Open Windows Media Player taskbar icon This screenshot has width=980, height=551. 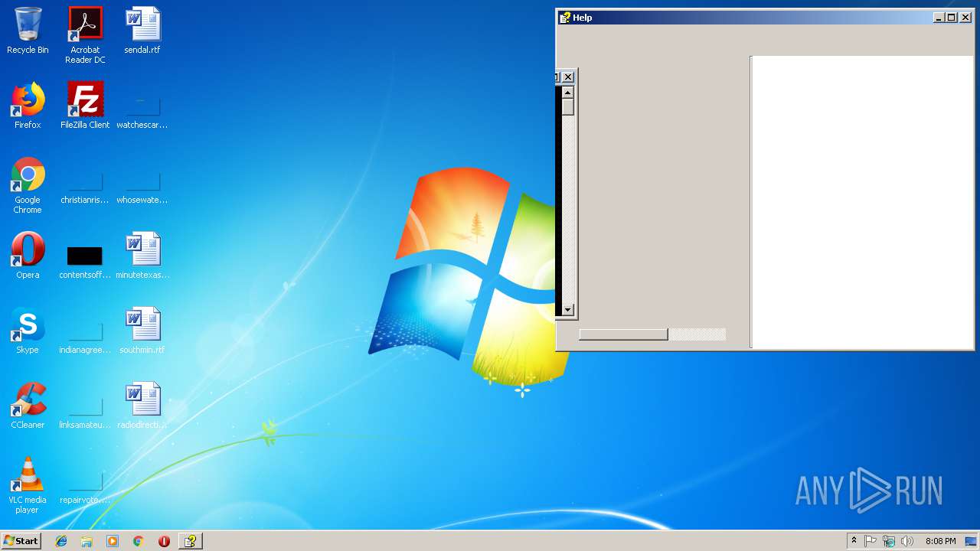click(113, 541)
